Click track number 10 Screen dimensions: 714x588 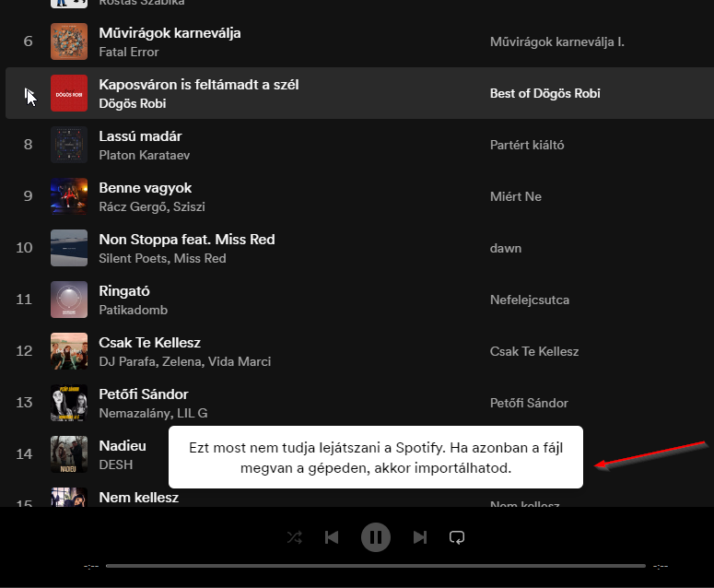pyautogui.click(x=24, y=248)
